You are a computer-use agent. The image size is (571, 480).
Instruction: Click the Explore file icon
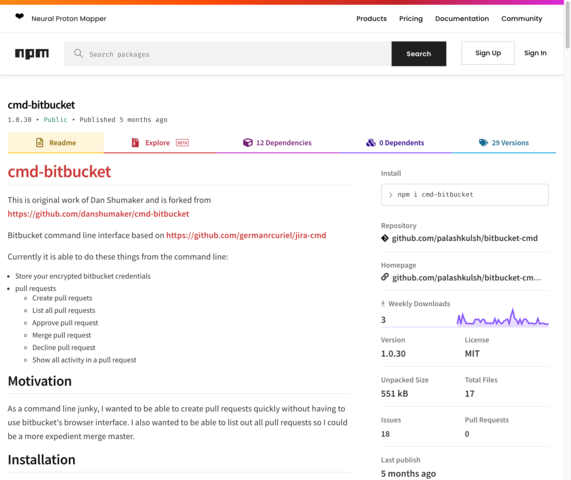[135, 143]
